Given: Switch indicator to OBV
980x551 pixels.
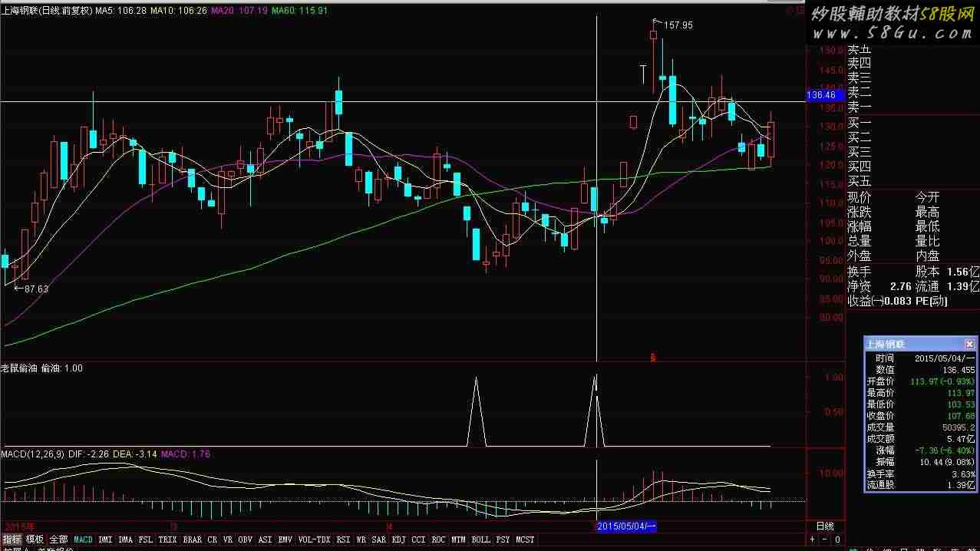Looking at the screenshot, I should click(246, 539).
